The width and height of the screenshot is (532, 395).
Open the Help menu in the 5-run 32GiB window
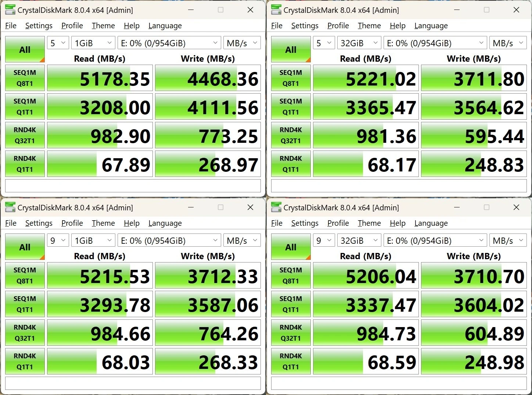[x=398, y=26]
